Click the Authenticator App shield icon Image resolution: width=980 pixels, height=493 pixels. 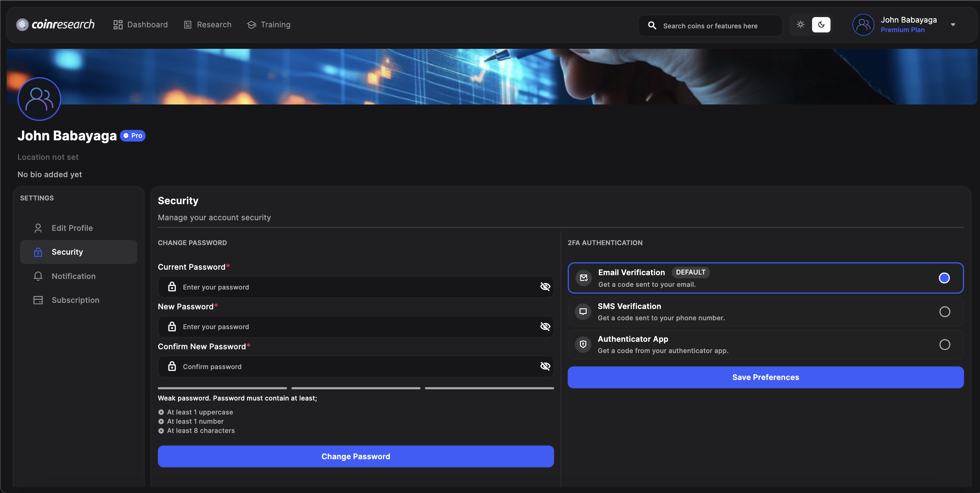click(583, 344)
